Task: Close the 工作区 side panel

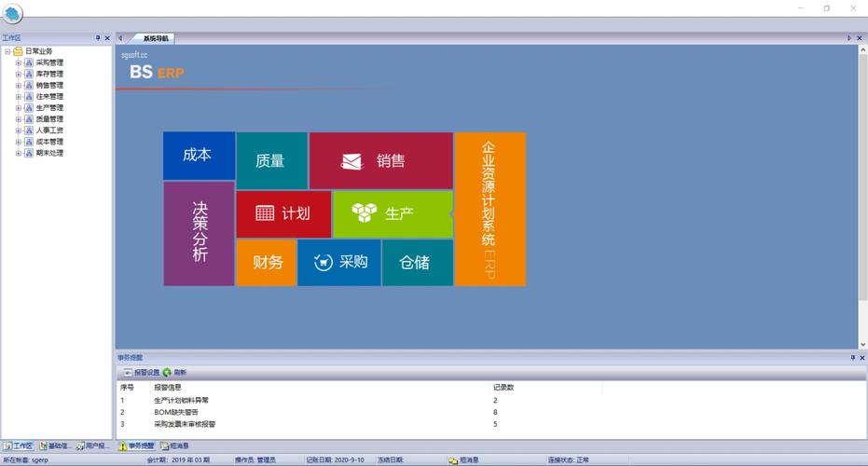Action: pos(107,37)
